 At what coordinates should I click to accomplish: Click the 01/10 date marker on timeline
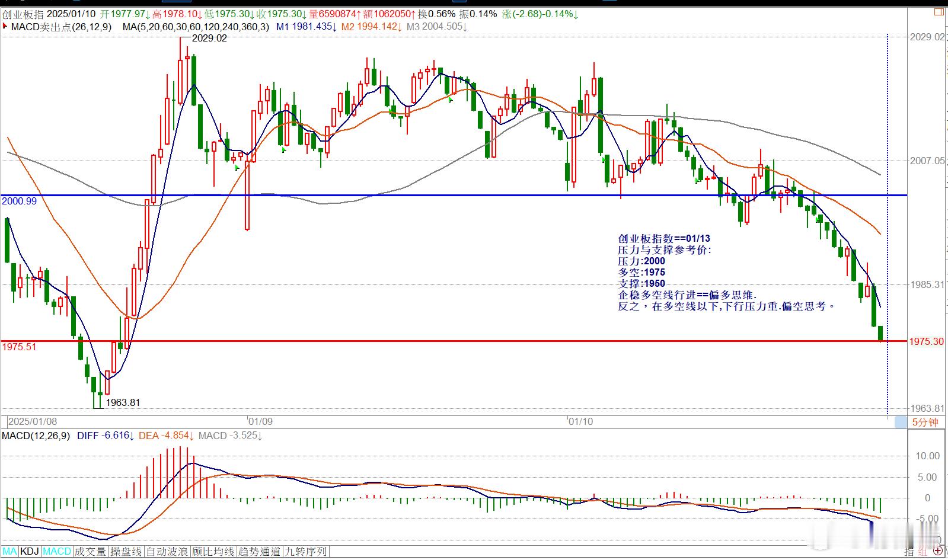[580, 421]
